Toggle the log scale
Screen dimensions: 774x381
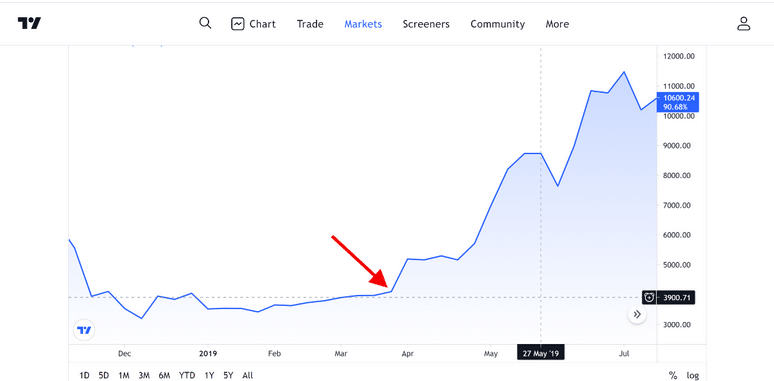tap(693, 376)
